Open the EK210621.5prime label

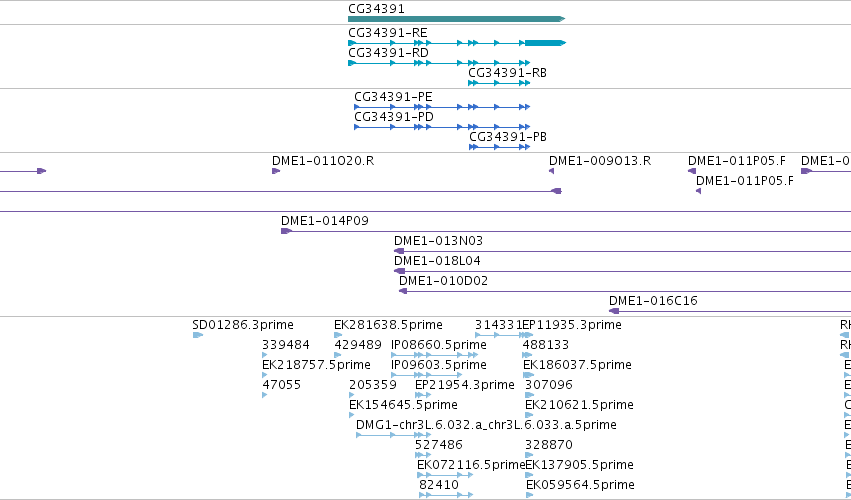click(579, 405)
